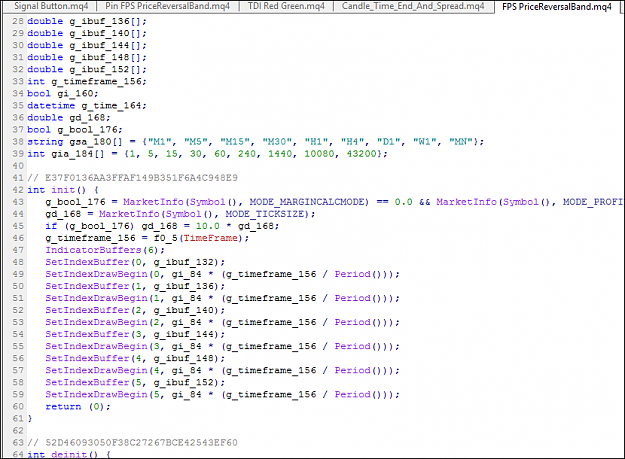Click 'SetIndexDrawBegin(1,' on line 51
The width and height of the screenshot is (625, 459).
point(105,298)
